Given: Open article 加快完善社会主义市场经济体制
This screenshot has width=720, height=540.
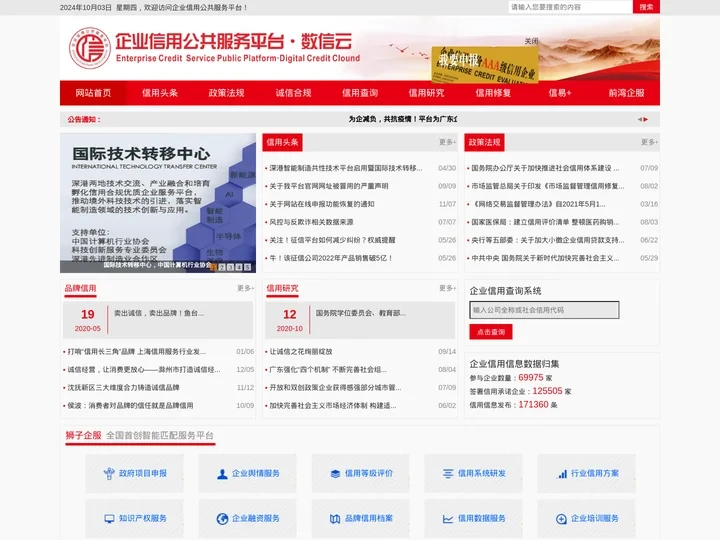Looking at the screenshot, I should 333,405.
